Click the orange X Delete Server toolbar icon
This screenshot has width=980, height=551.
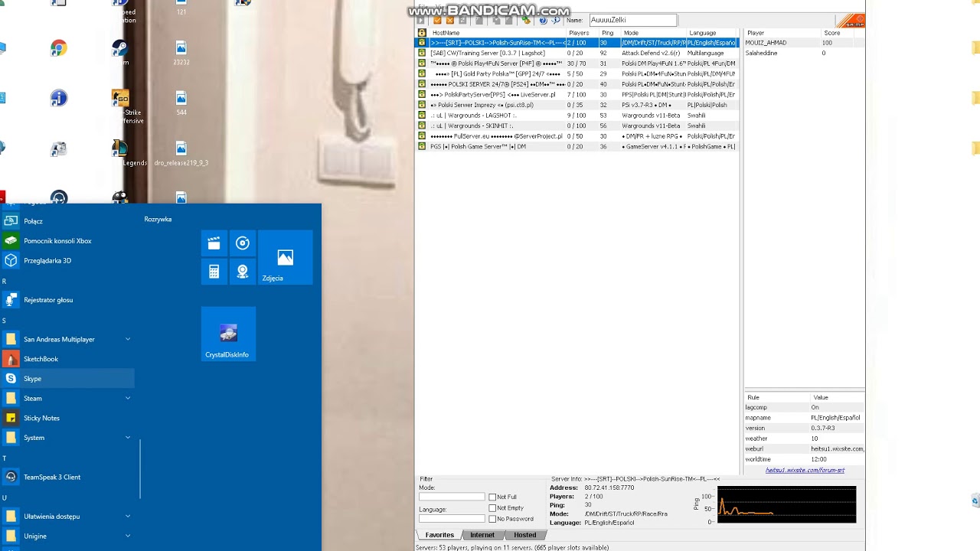[450, 21]
